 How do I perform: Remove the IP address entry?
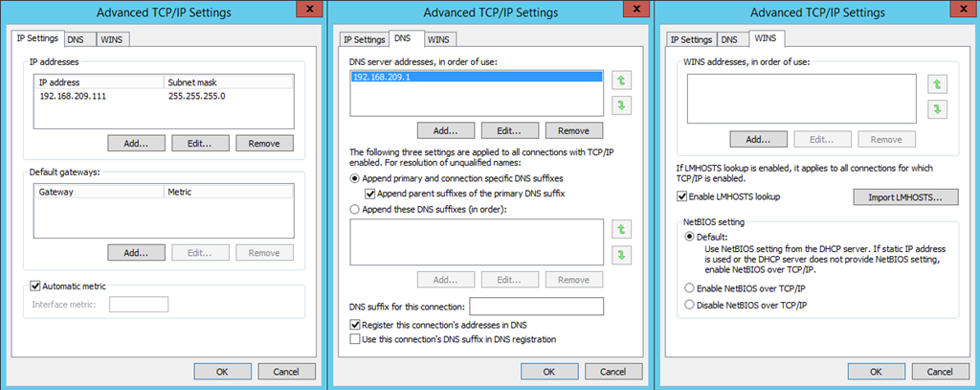tap(264, 144)
